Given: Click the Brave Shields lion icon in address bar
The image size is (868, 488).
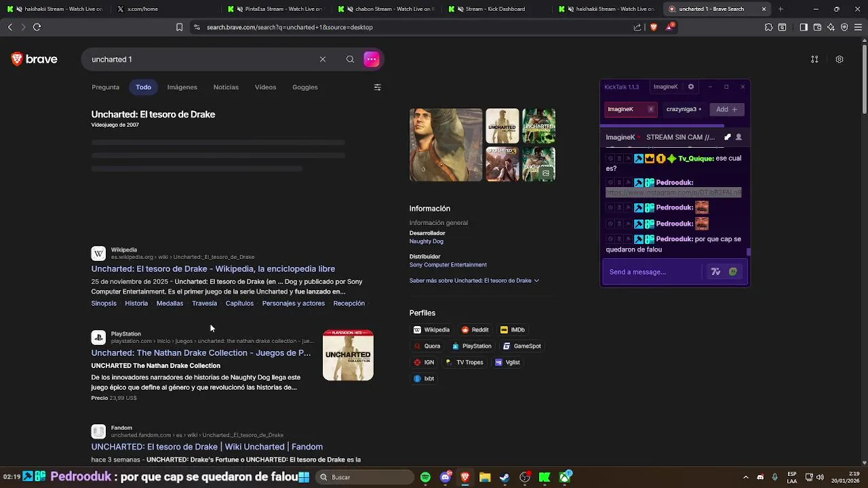Looking at the screenshot, I should [654, 27].
